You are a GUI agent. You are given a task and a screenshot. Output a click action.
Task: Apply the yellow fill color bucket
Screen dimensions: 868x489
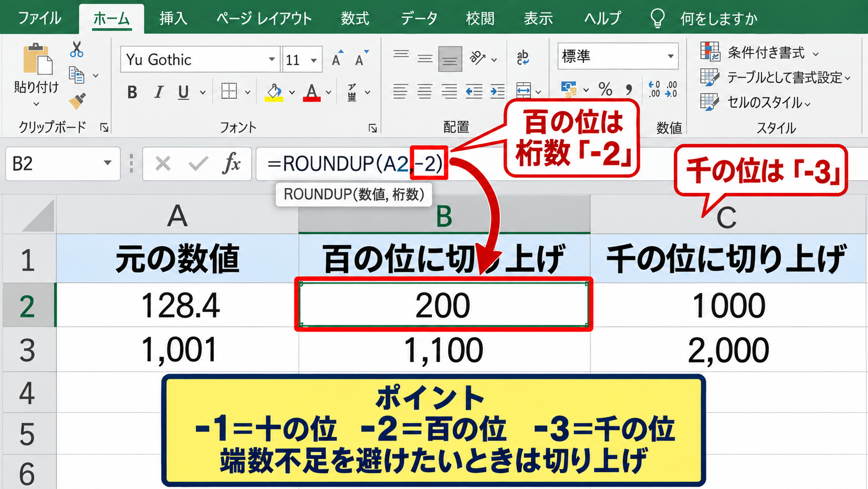coord(274,92)
